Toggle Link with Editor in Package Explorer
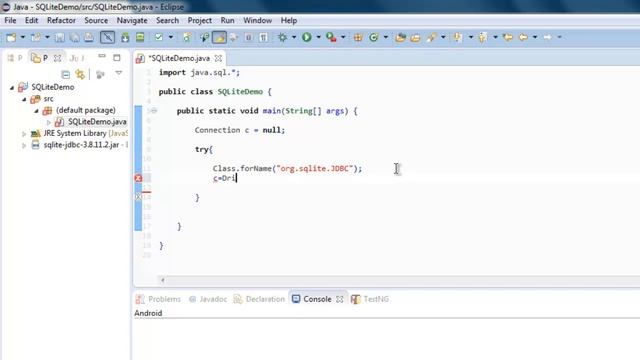 [80, 74]
